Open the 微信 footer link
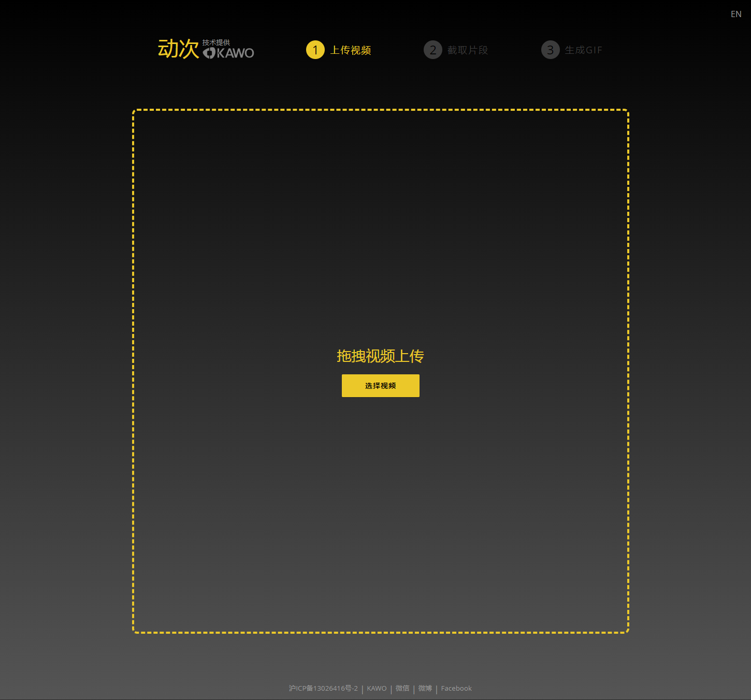The width and height of the screenshot is (751, 700). point(402,688)
